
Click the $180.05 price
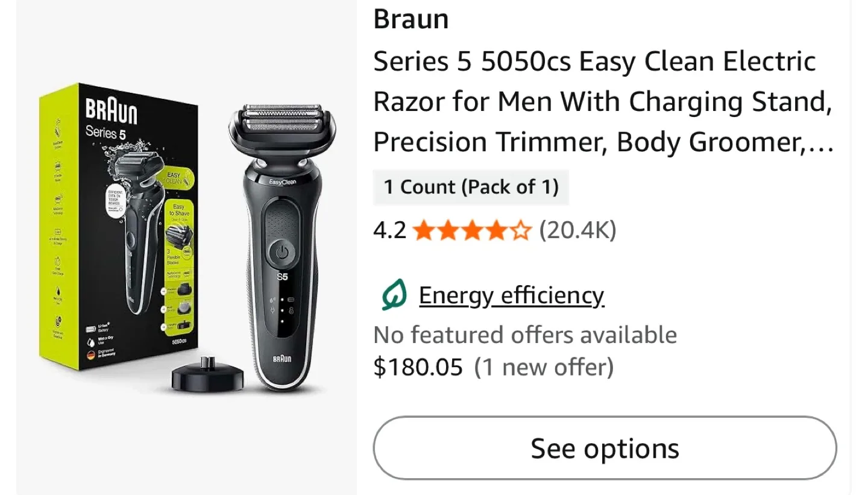[418, 367]
